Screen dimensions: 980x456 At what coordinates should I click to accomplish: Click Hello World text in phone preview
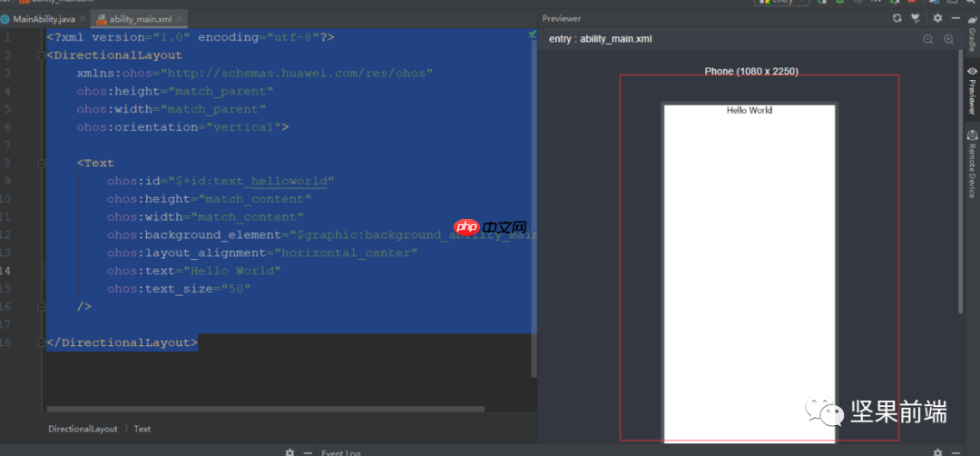pyautogui.click(x=750, y=111)
